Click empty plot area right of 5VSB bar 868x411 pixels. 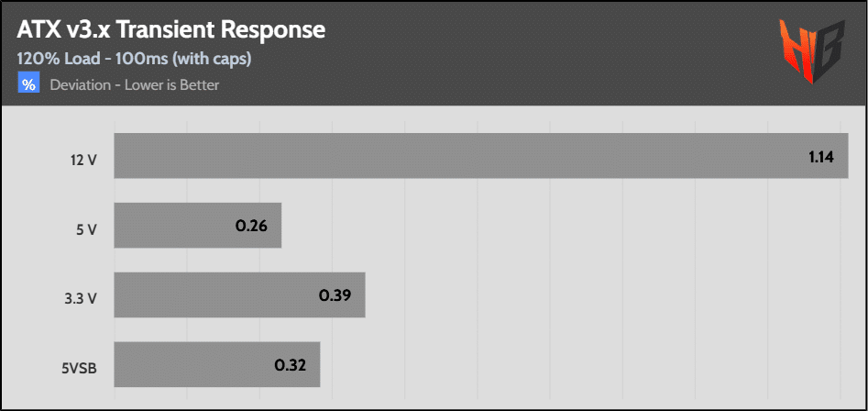tap(587, 364)
